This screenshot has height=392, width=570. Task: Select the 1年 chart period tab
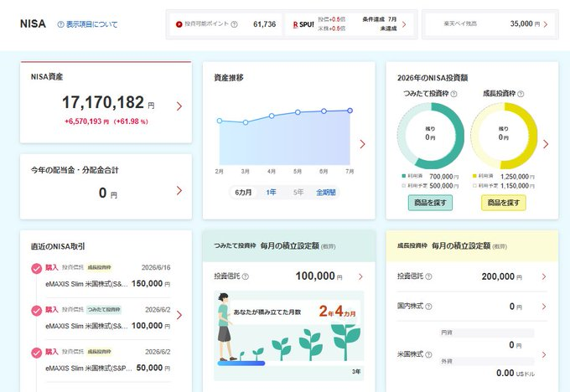click(271, 192)
